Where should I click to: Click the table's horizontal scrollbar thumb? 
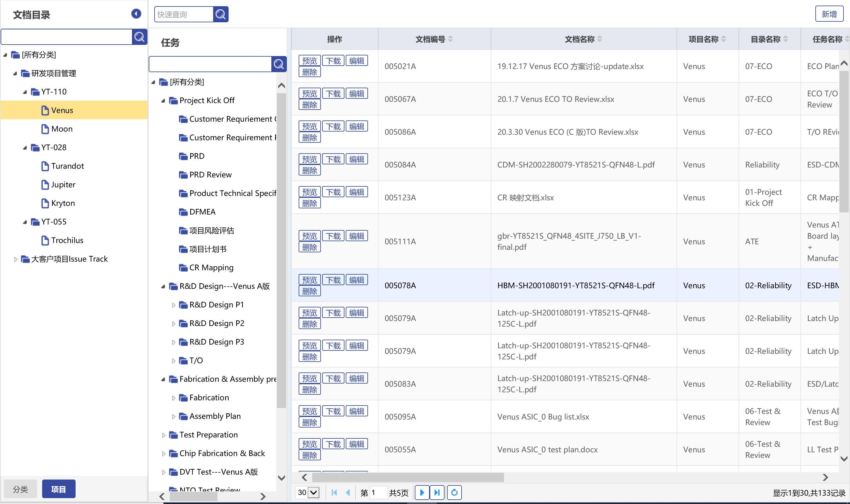[x=408, y=477]
